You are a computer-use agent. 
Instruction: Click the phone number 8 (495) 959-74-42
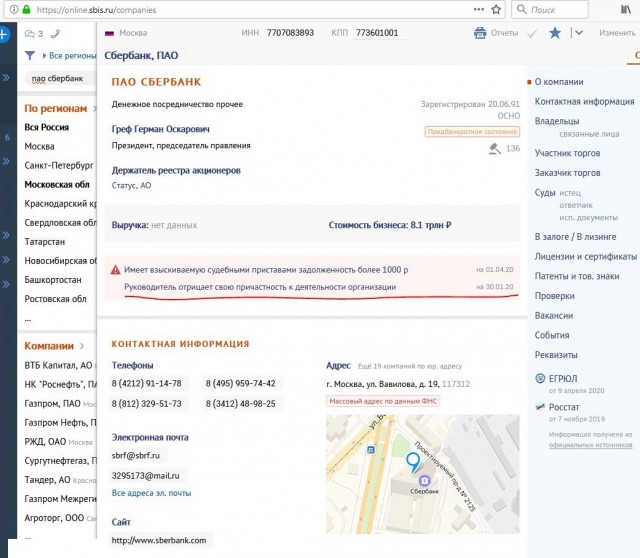(x=240, y=384)
